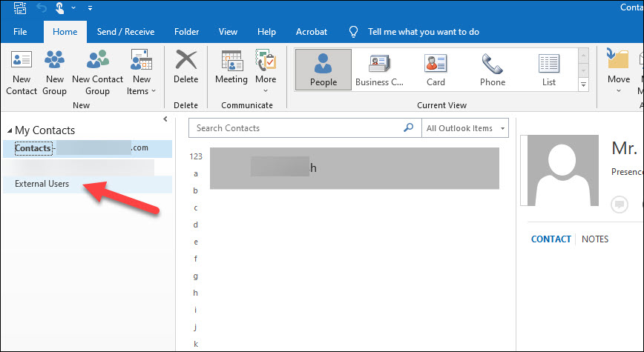Undo the last action

tap(42, 7)
